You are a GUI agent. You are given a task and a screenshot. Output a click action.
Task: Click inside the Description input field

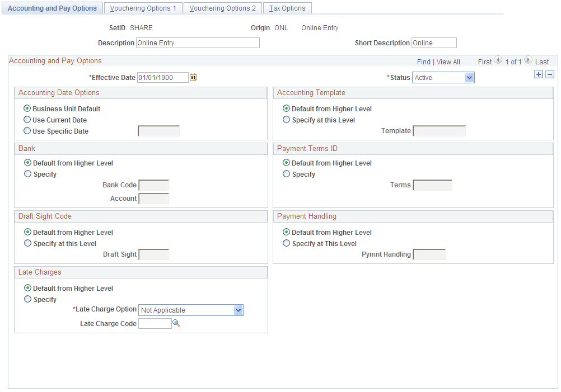click(197, 42)
